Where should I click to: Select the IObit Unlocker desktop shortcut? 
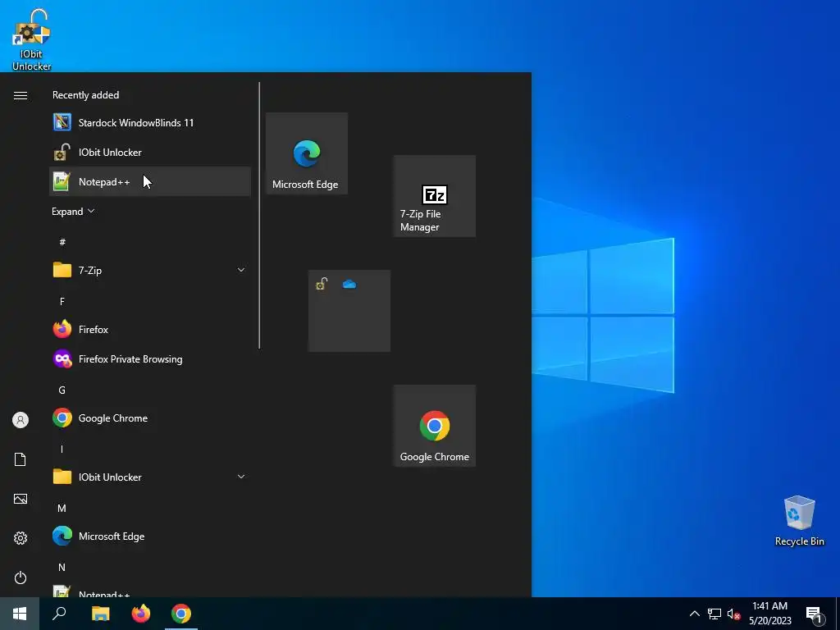[32, 39]
